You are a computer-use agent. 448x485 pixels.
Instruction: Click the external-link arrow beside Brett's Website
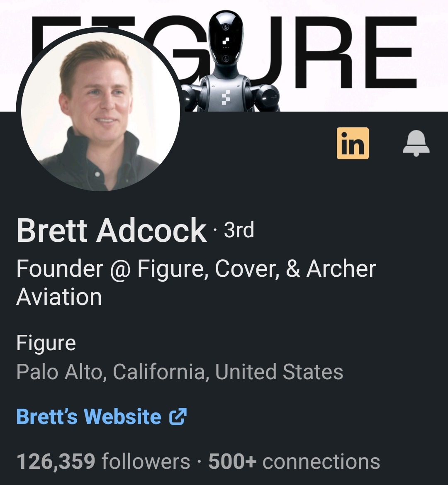[x=178, y=416]
